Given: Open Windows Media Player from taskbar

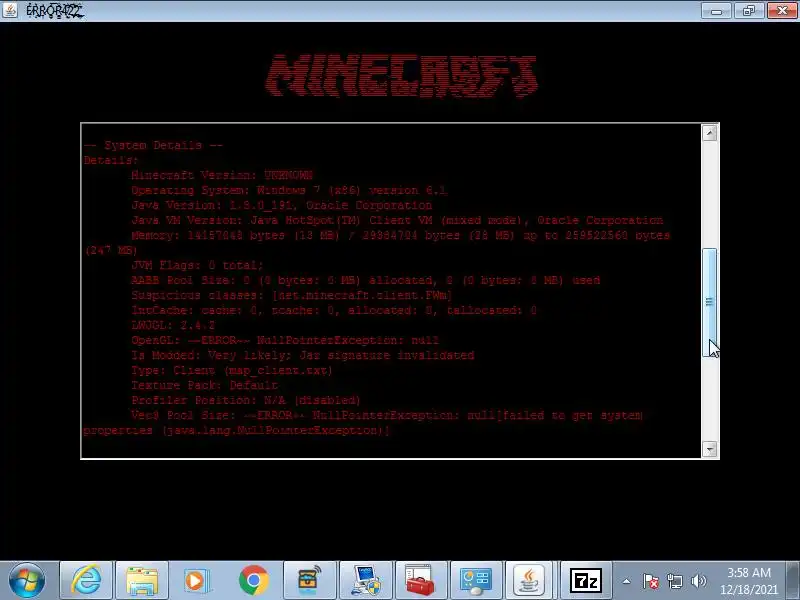Looking at the screenshot, I should (x=197, y=581).
